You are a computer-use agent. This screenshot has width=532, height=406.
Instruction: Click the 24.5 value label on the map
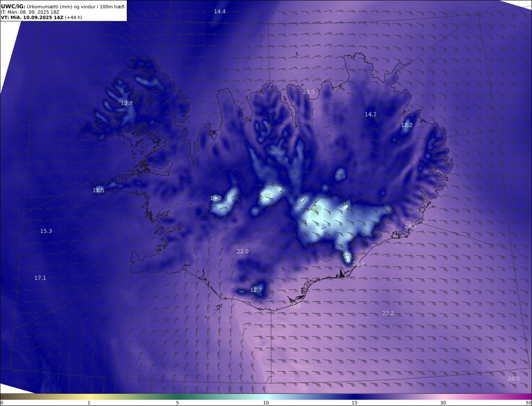pyautogui.click(x=410, y=226)
